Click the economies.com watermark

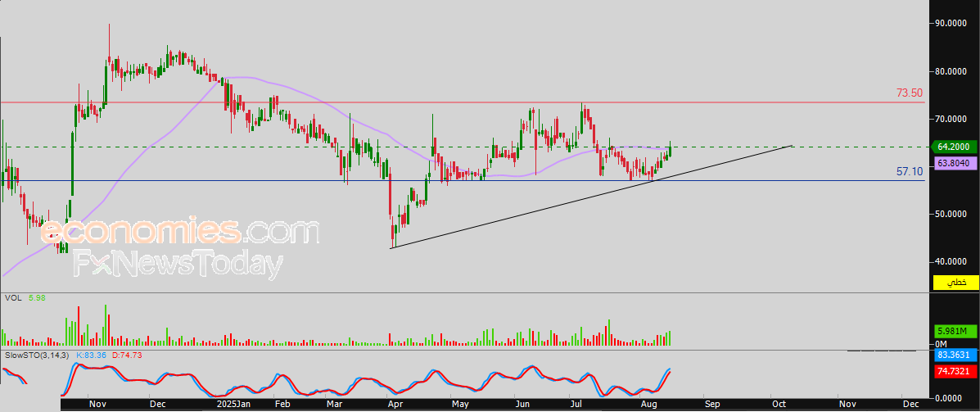pos(179,233)
